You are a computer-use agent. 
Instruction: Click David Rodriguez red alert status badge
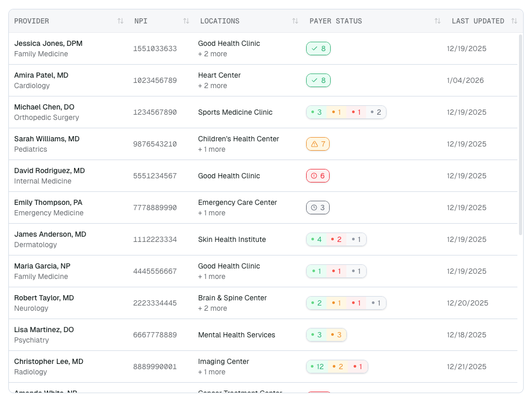[318, 176]
